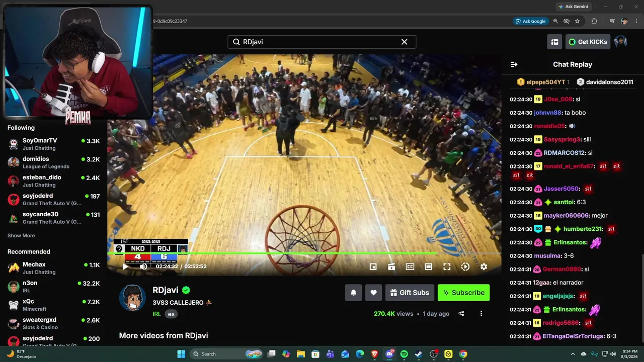Viewport: 644px width, 362px height.
Task: Open SoyOmarTV's channel from Following
Action: click(53, 144)
